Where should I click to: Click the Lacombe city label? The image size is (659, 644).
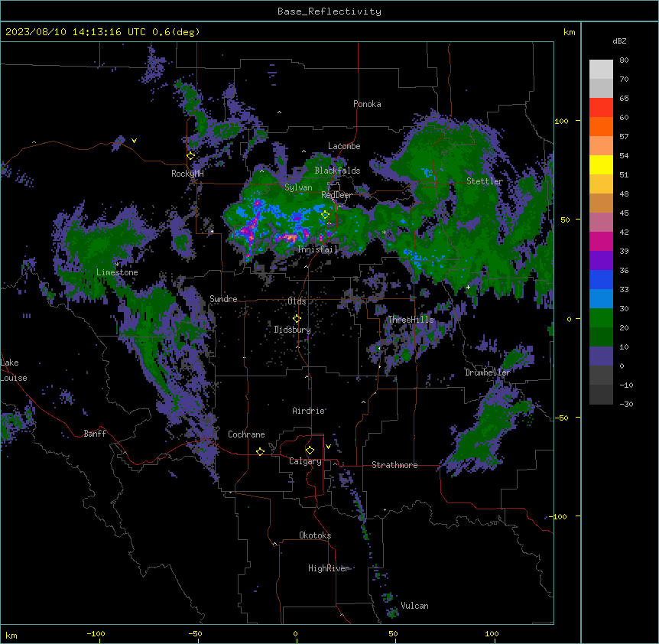click(x=344, y=146)
